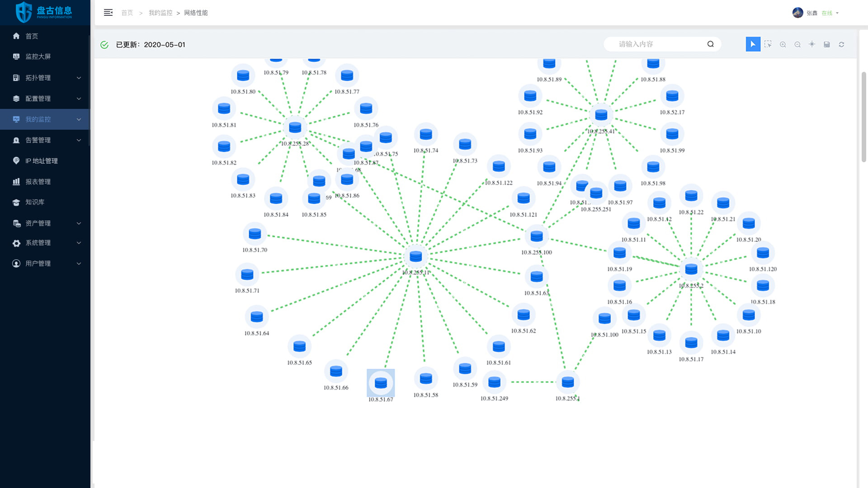This screenshot has width=868, height=488.
Task: Refresh the network topology view
Action: coord(841,44)
